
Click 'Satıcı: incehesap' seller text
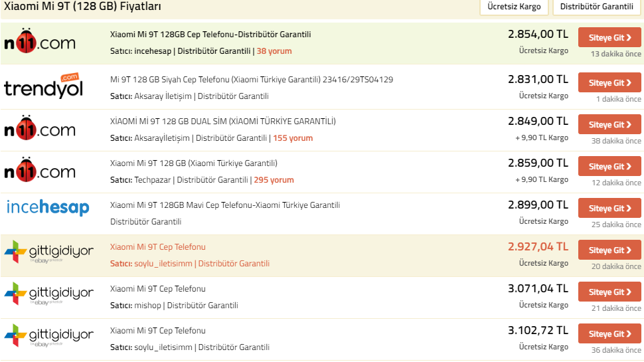pos(141,51)
